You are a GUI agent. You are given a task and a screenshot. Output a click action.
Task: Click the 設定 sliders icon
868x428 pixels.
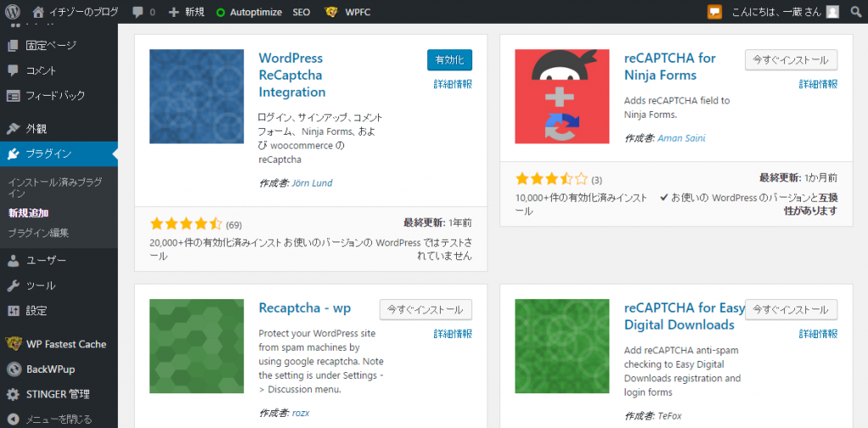tap(13, 311)
